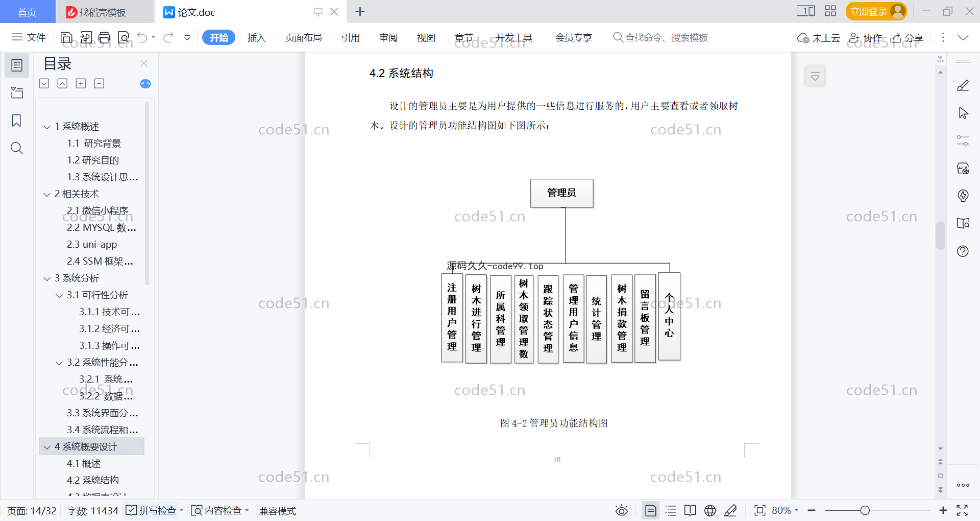Screen dimensions: 980x521
Task: Click the export-to-PDF icon
Action: (x=86, y=37)
